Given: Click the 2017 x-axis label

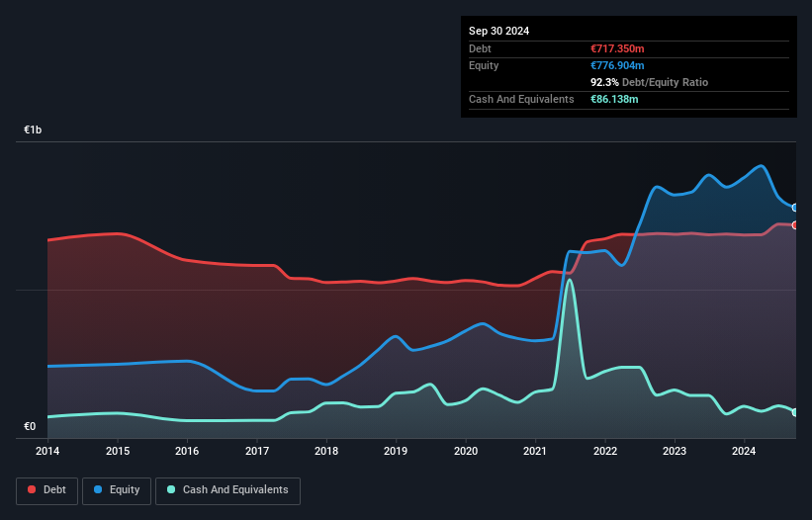Looking at the screenshot, I should tap(257, 451).
